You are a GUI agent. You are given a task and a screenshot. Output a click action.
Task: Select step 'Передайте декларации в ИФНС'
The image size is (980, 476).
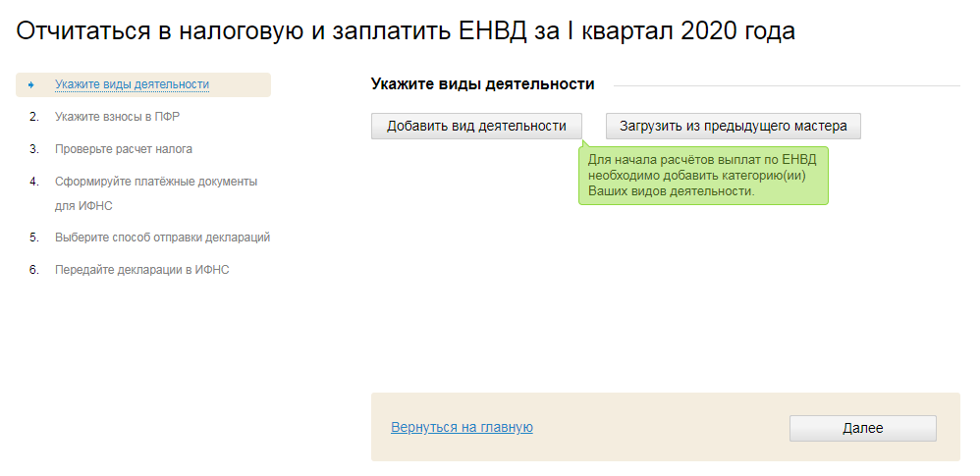click(x=142, y=270)
